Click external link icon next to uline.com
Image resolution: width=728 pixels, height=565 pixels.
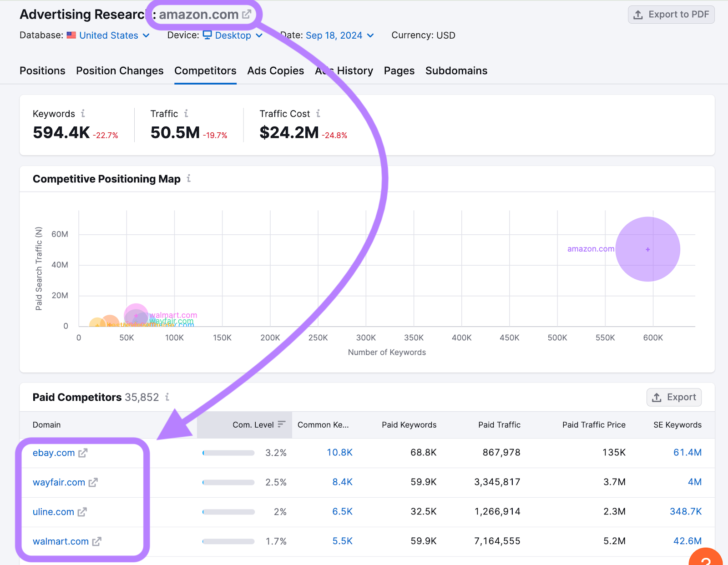pos(82,512)
